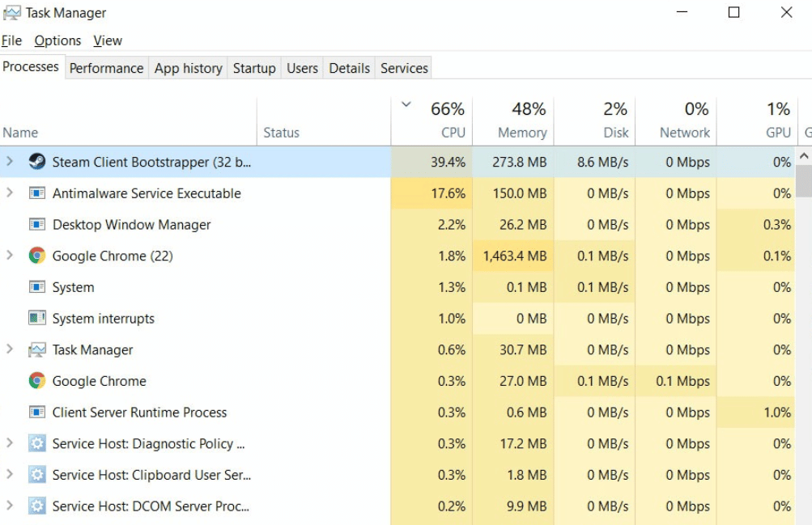The image size is (812, 525).
Task: Select the Client Server Runtime Process row
Action: coord(397,413)
